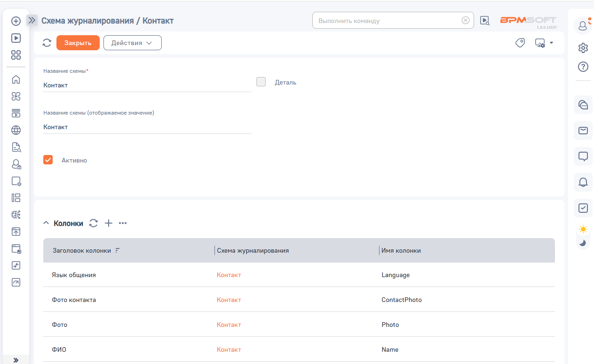The height and width of the screenshot is (364, 594).
Task: Click the Выполнить команду input field
Action: click(388, 21)
